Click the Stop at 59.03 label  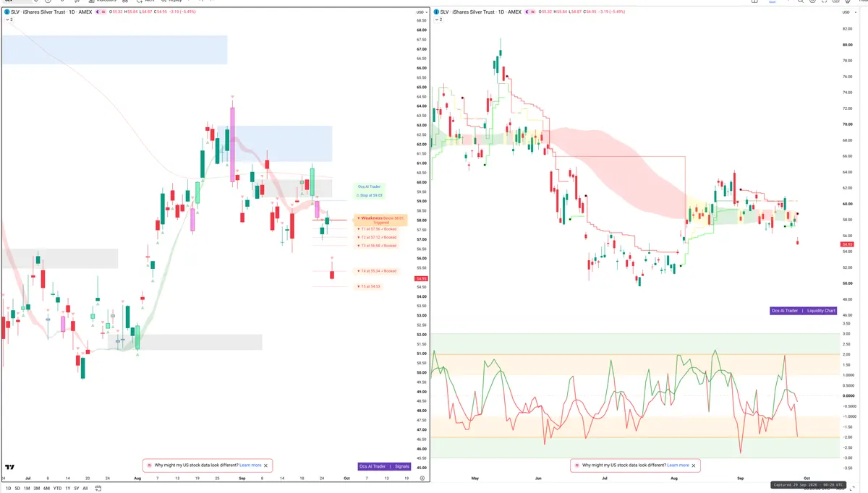tap(370, 195)
